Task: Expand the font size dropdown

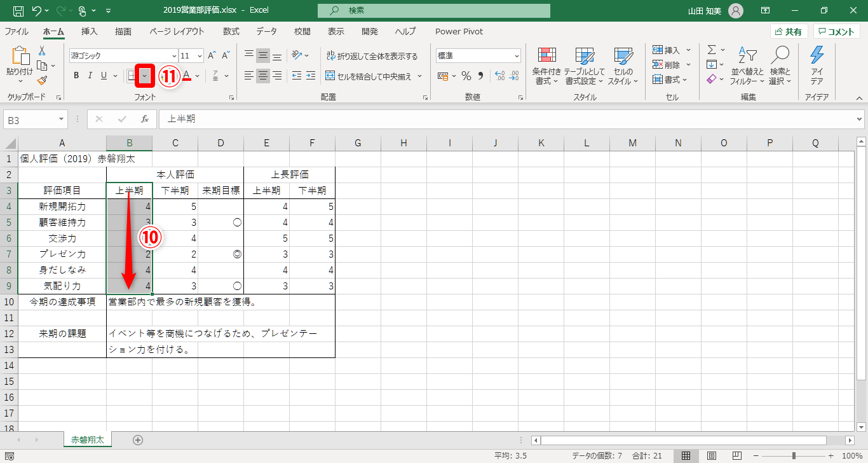Action: coord(200,56)
